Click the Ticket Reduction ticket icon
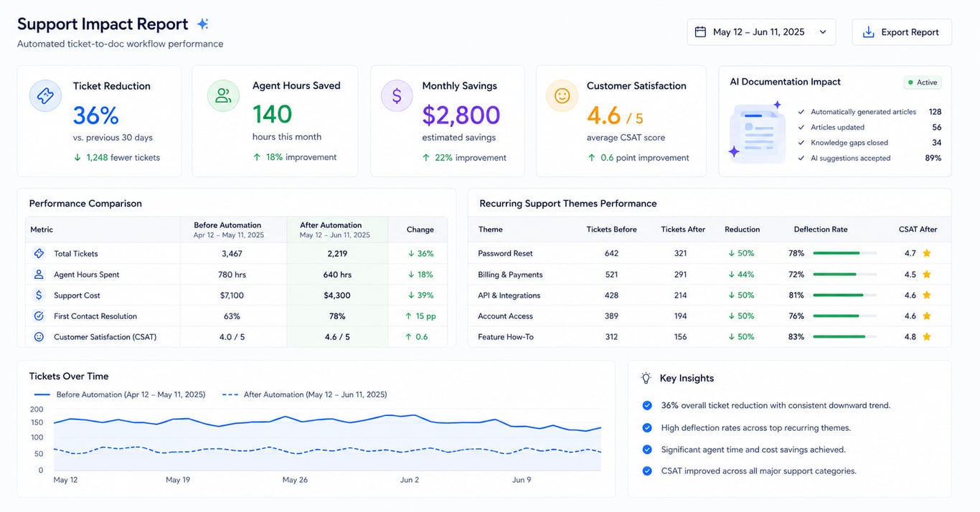Viewport: 980px width, 512px height. click(x=45, y=95)
